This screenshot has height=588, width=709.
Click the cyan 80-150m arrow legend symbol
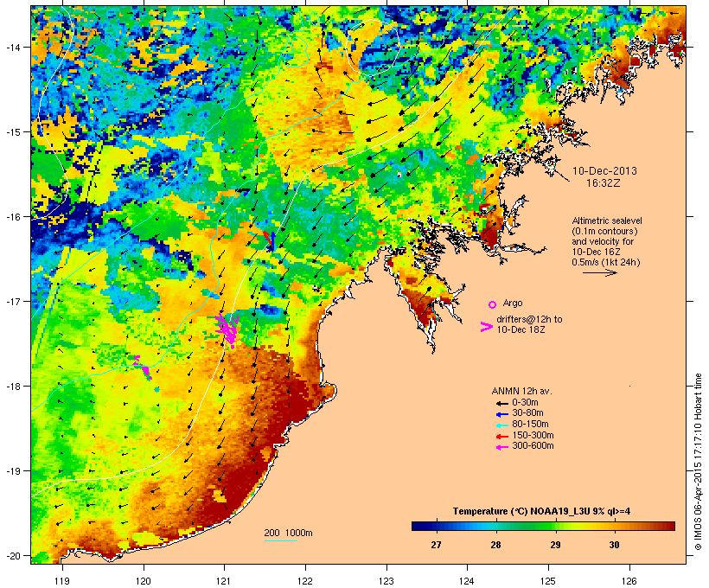(501, 425)
